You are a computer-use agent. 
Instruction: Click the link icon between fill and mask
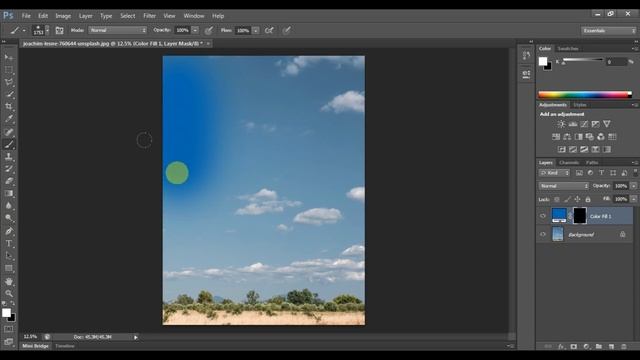(570, 216)
